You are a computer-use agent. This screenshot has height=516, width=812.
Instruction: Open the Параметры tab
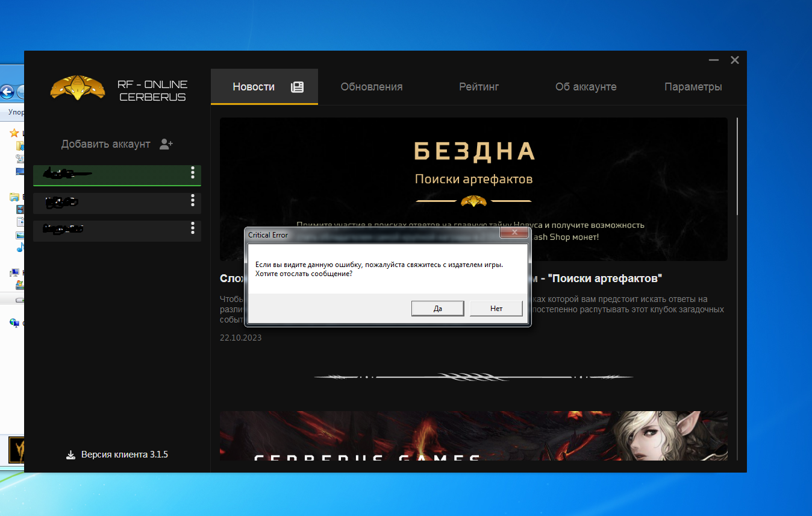[x=693, y=87]
